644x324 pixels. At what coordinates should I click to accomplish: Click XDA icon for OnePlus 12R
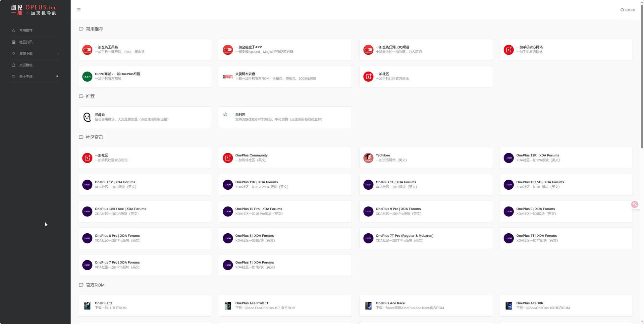pos(508,158)
